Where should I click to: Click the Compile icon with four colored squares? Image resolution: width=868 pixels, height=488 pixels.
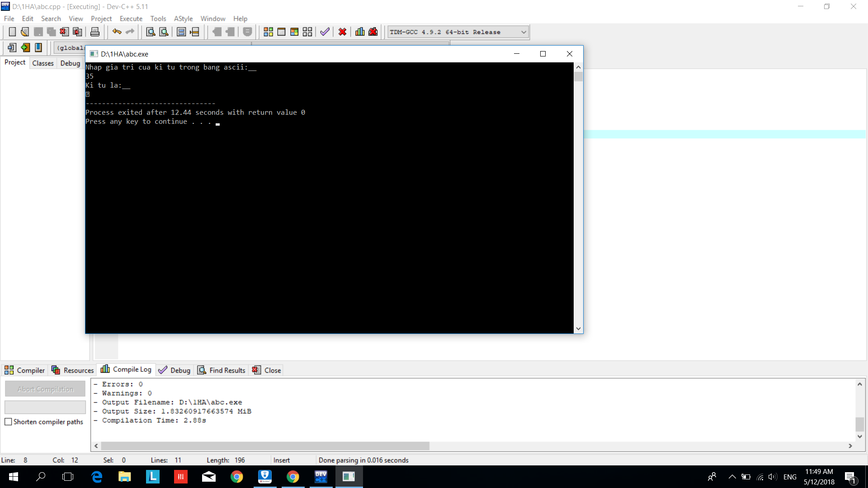pos(268,32)
